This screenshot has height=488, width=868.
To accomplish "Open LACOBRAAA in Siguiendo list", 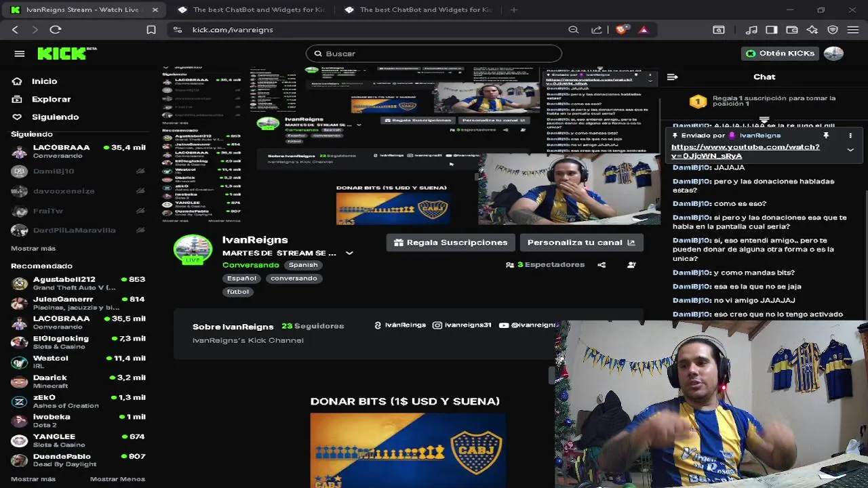I will pyautogui.click(x=78, y=151).
